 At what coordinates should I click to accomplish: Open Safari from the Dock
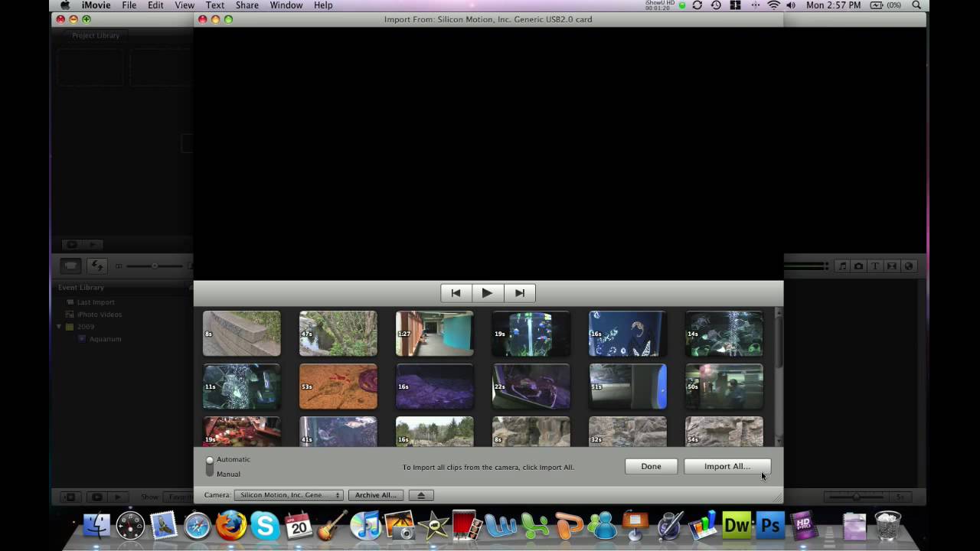[x=198, y=526]
